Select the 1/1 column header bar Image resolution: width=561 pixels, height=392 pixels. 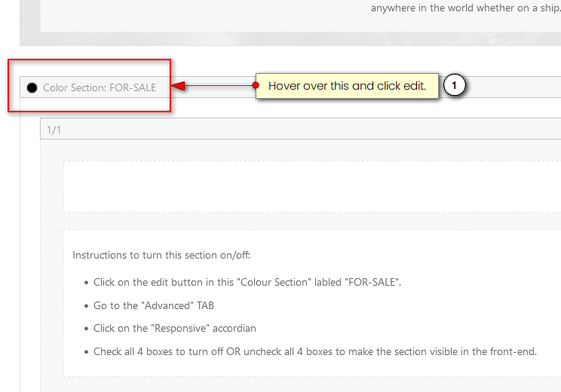[x=302, y=129]
